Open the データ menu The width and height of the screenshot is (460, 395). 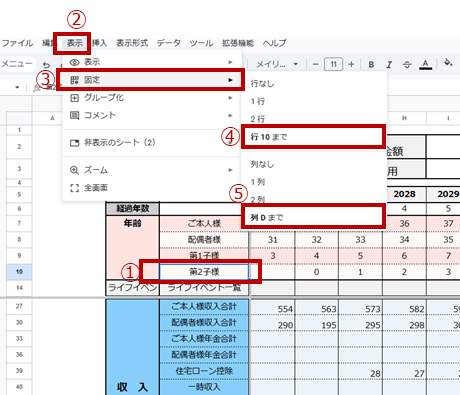169,43
